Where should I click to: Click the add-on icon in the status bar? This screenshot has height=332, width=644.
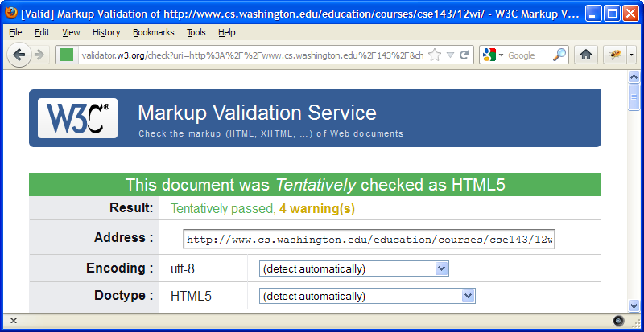[x=618, y=320]
